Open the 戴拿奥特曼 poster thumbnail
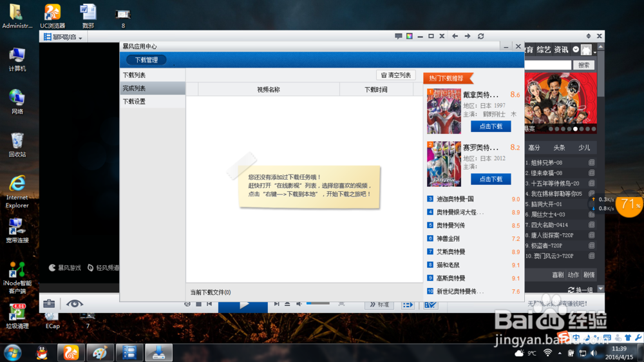Screen dimensions: 644x362 coord(444,111)
